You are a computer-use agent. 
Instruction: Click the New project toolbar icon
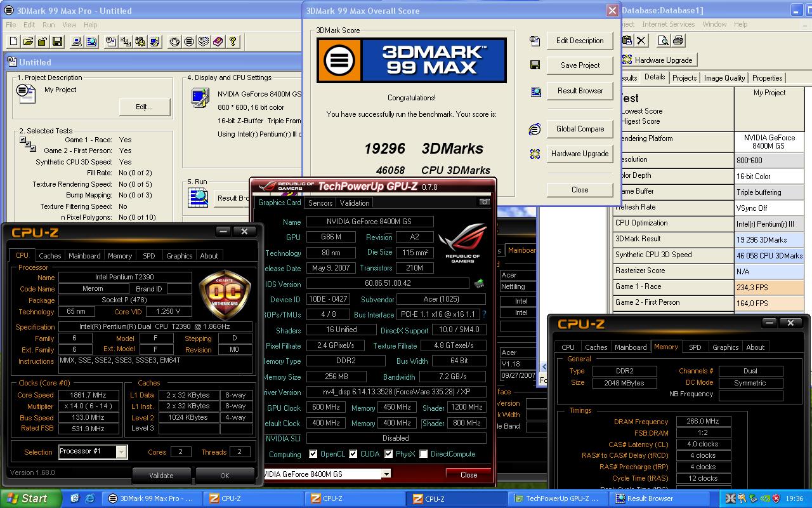point(13,42)
